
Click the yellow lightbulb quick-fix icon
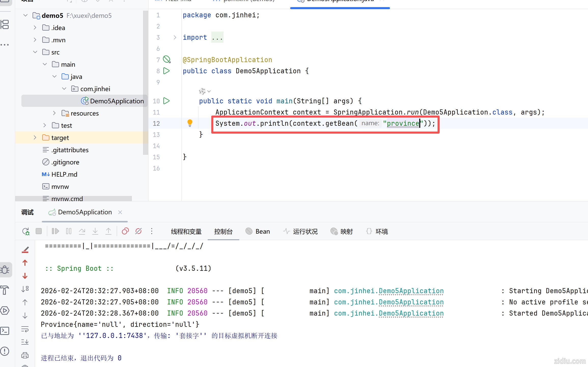(190, 123)
